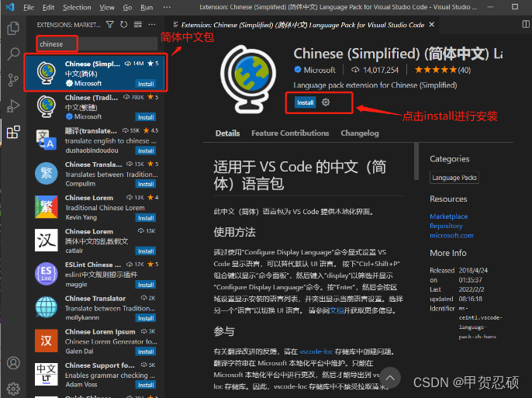Open the extensions panel more actions menu
Viewport: 532px width, 398px height.
(x=152, y=24)
